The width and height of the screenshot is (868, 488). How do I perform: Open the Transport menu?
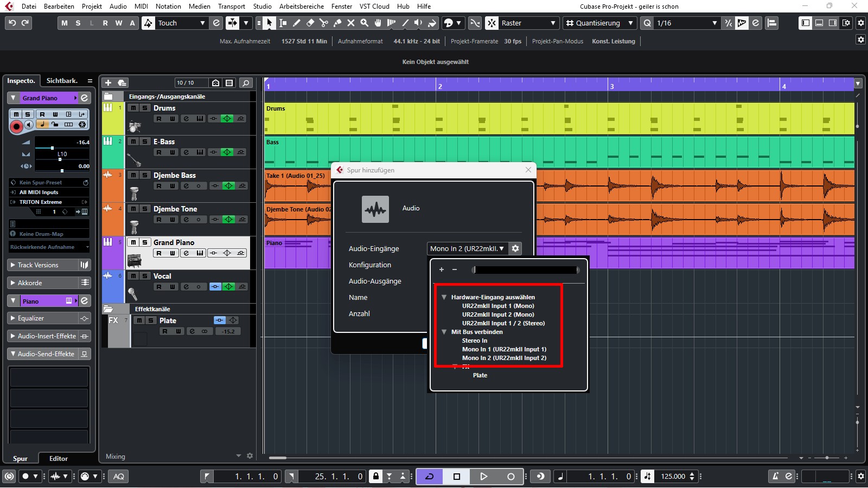tap(231, 6)
